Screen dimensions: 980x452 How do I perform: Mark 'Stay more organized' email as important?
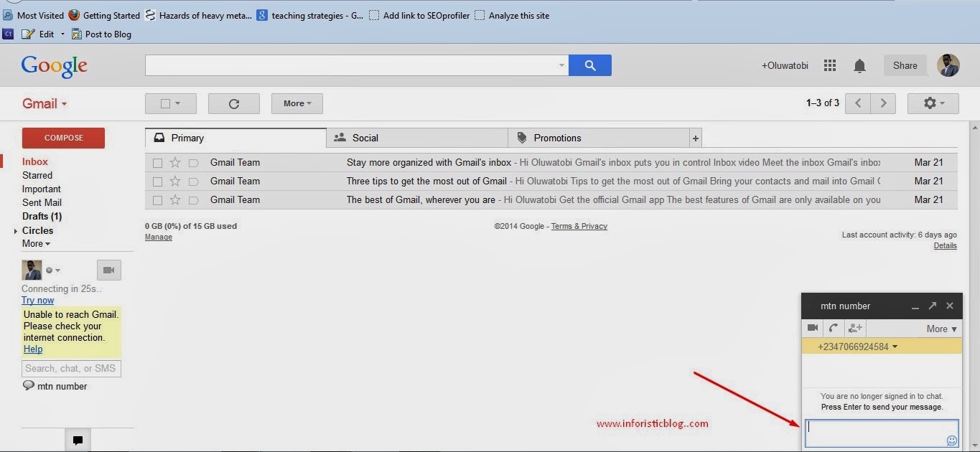(x=193, y=163)
